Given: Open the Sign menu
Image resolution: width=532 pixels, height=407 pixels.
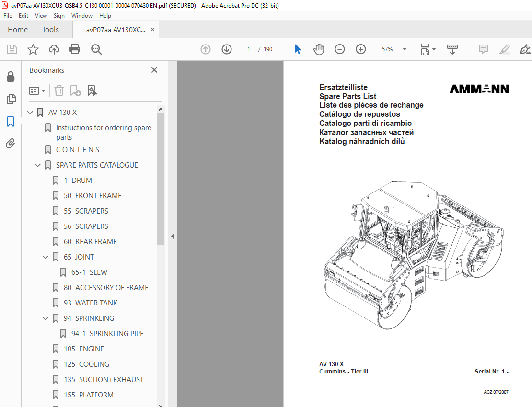Looking at the screenshot, I should tap(59, 16).
